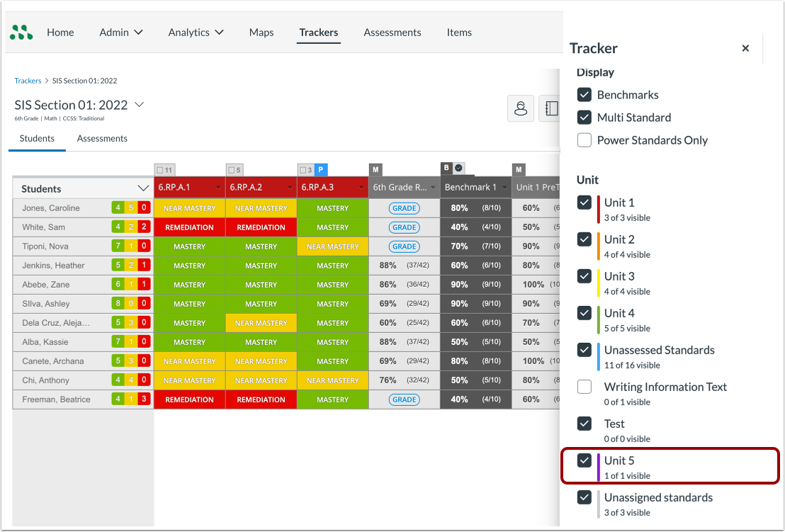Open the 6.RP.A.1 column dropdown arrow
The height and width of the screenshot is (532, 785).
[x=218, y=188]
